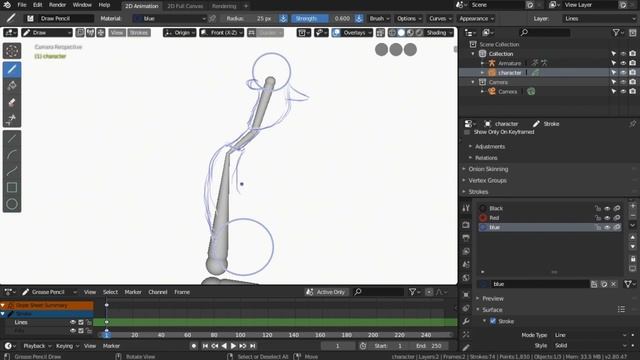Click the material slot move up arrow
Viewport: 640px width, 360px height.
(x=633, y=237)
